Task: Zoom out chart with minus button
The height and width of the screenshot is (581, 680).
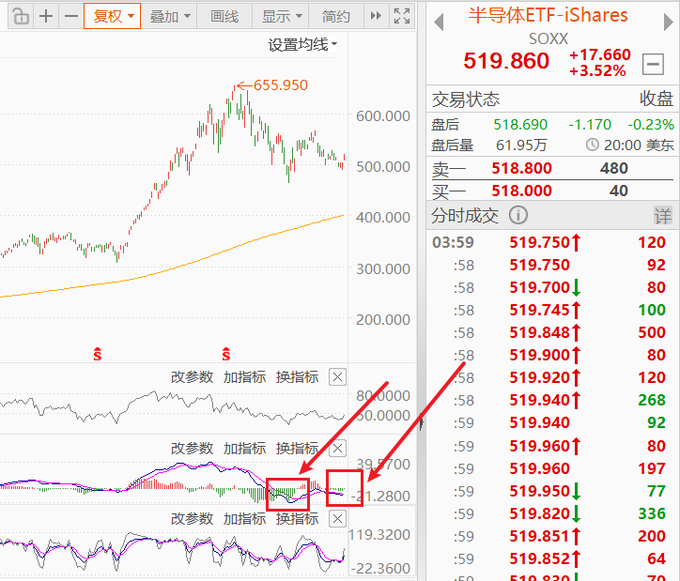Action: coord(71,16)
